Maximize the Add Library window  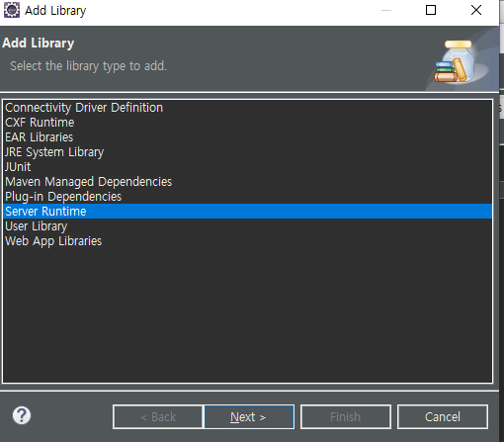(x=431, y=10)
